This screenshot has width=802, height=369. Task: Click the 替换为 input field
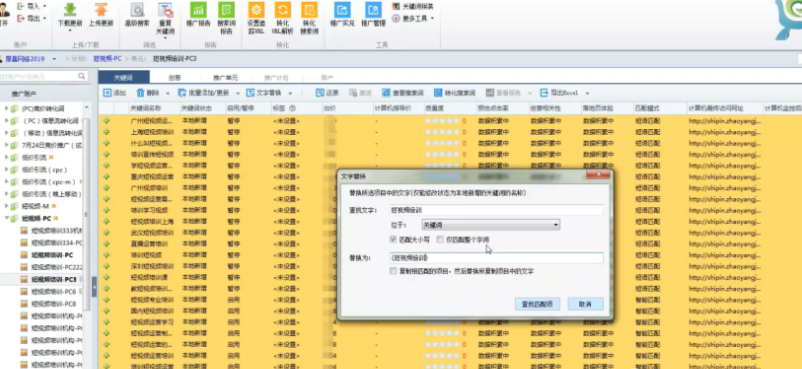496,258
